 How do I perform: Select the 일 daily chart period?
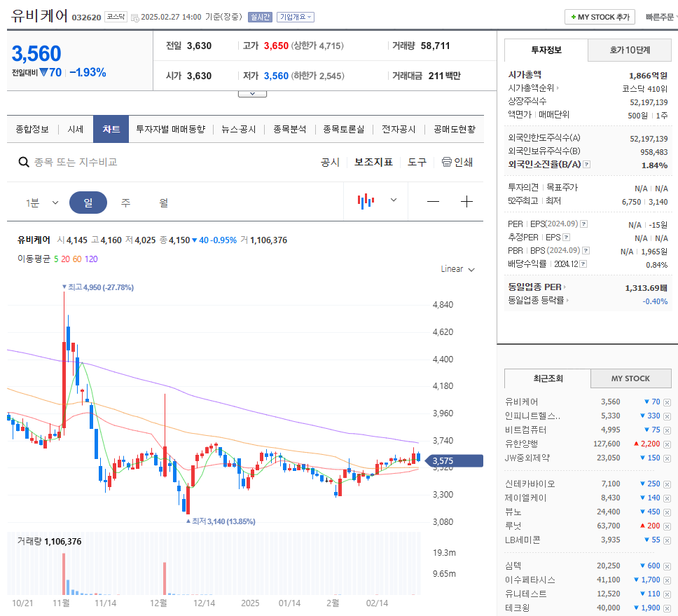pyautogui.click(x=88, y=201)
